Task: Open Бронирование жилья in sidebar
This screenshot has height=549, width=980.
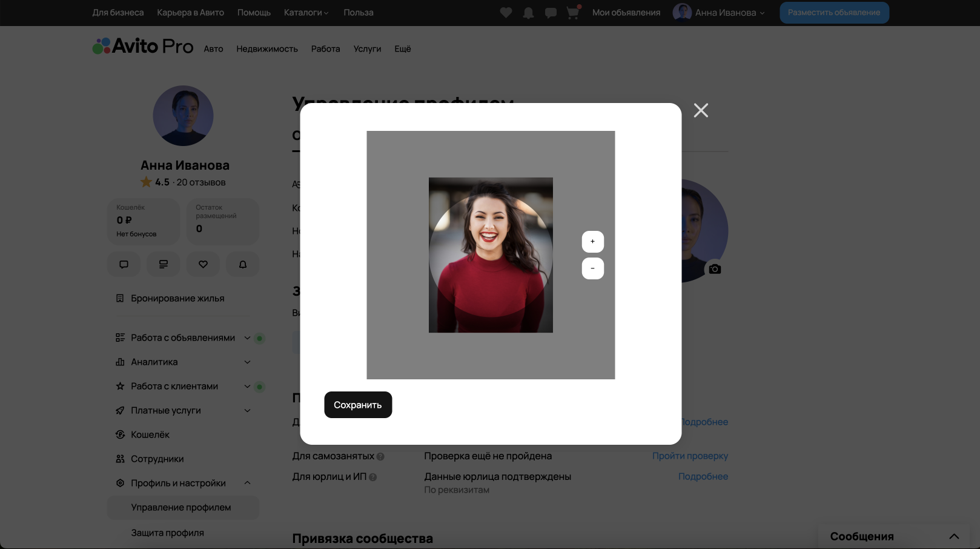Action: coord(177,298)
